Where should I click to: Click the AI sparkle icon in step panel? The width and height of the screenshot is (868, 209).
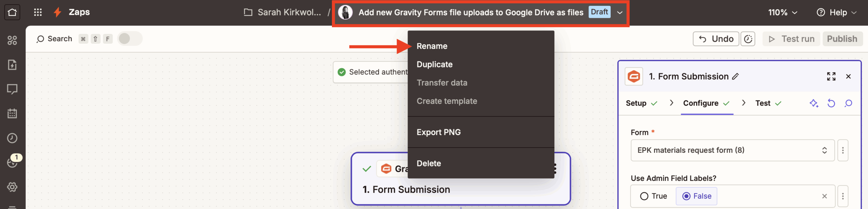[814, 103]
